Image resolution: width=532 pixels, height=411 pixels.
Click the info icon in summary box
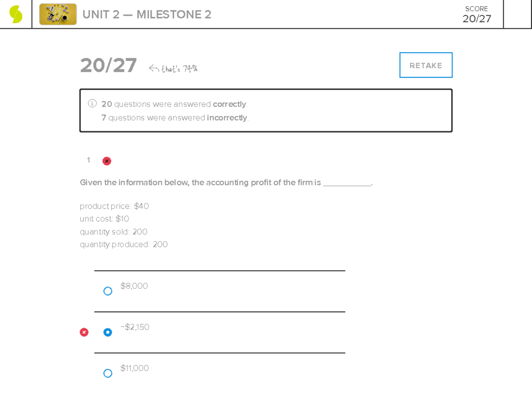[x=92, y=104]
